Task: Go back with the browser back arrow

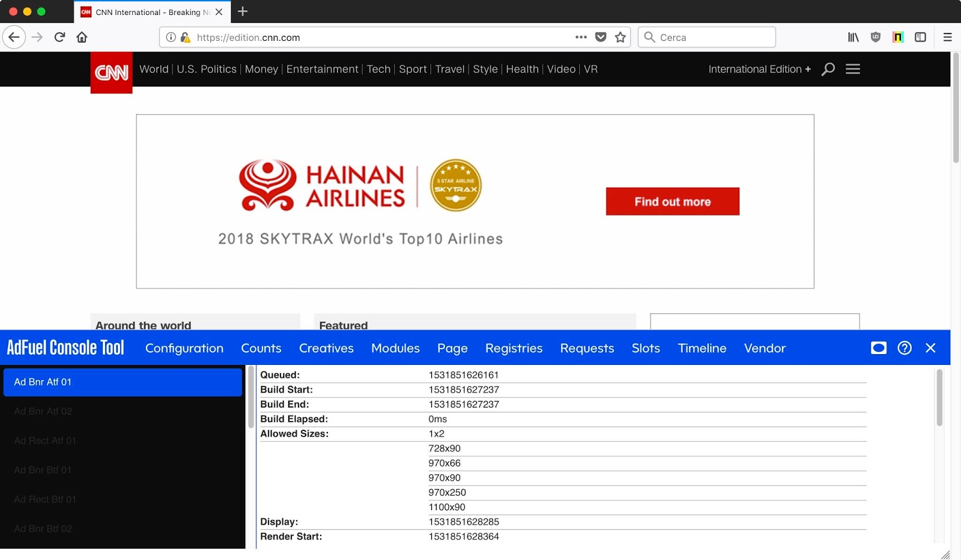Action: [14, 37]
